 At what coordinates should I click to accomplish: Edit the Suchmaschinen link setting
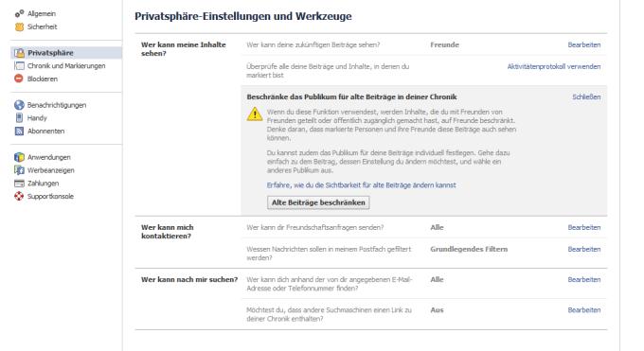tap(584, 310)
